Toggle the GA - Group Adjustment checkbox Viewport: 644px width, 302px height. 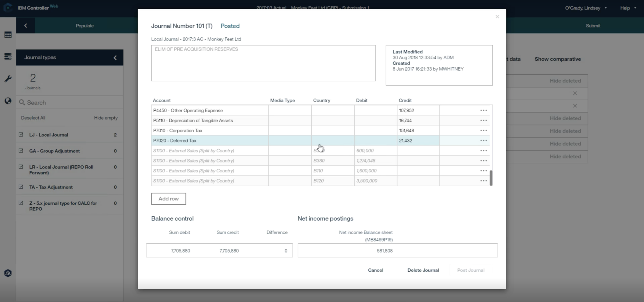click(x=21, y=151)
